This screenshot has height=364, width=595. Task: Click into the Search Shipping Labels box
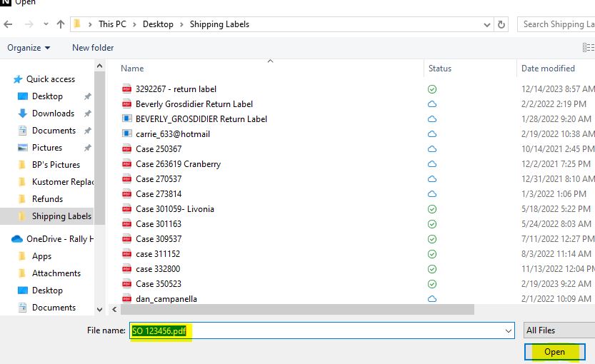[556, 24]
